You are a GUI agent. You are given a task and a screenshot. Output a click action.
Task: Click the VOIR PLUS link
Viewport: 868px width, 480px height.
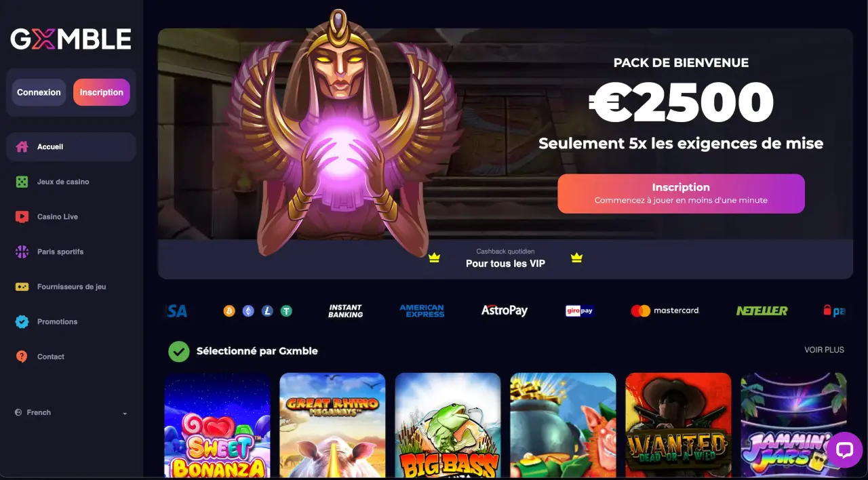coord(824,350)
